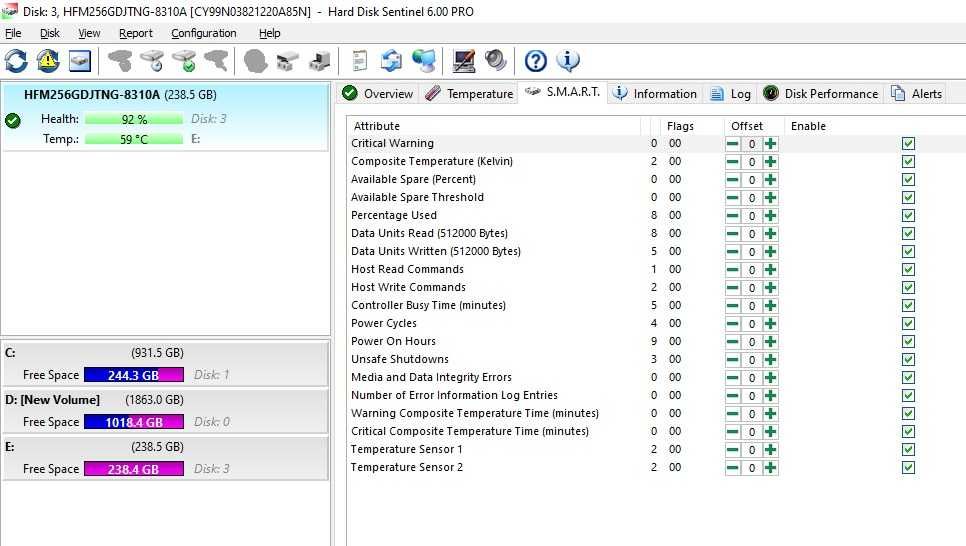Open the Configuration menu
Image resolution: width=966 pixels, height=546 pixels.
tap(203, 33)
